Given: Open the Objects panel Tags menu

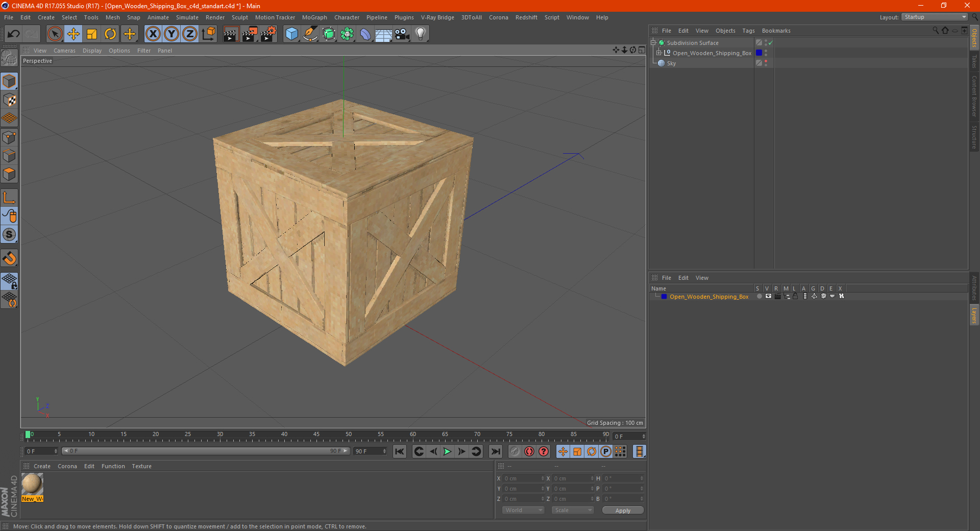Looking at the screenshot, I should [x=748, y=31].
